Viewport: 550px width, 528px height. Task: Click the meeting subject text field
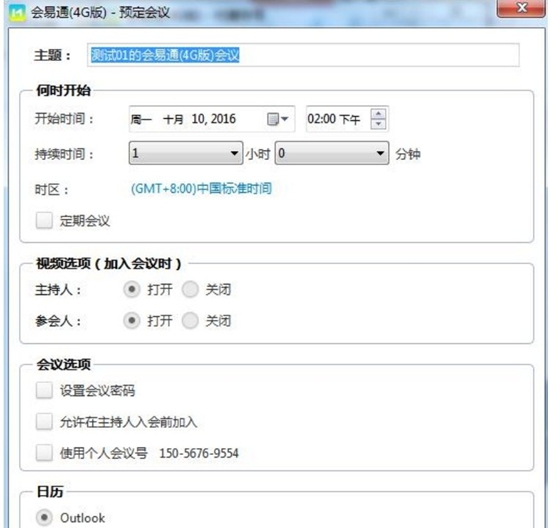[x=303, y=55]
